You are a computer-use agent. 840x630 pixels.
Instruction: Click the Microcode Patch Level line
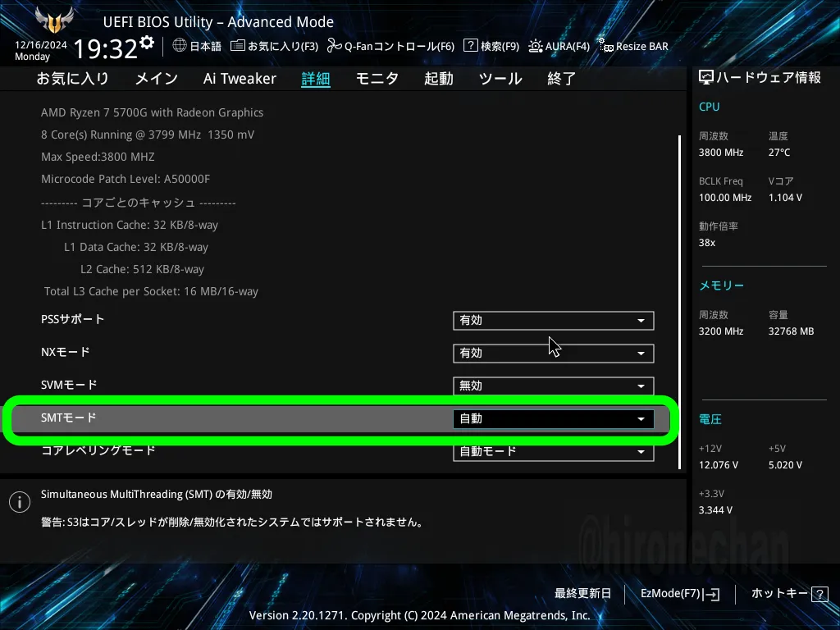pos(126,179)
